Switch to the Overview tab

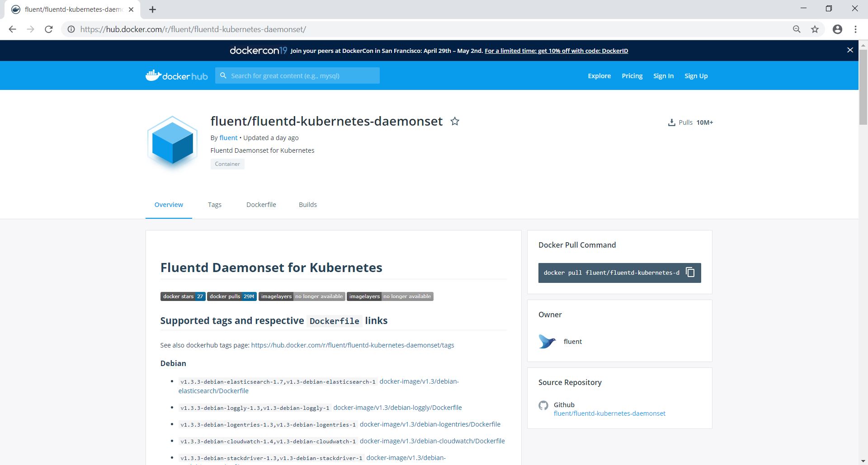[x=169, y=205]
